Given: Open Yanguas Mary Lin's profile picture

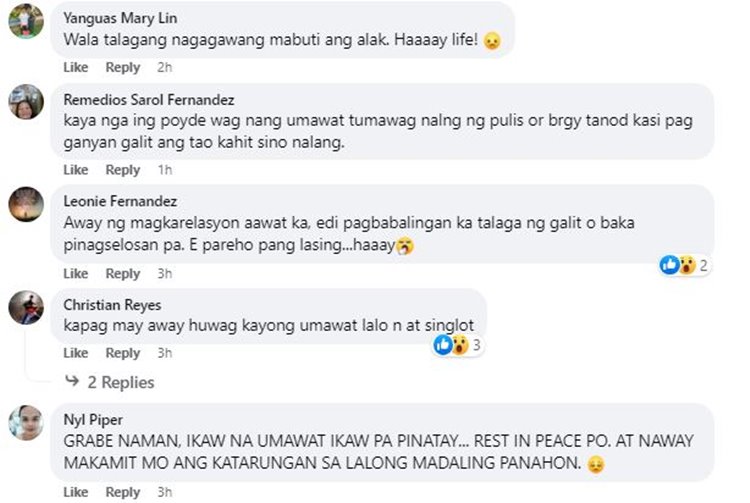Looking at the screenshot, I should point(26,21).
